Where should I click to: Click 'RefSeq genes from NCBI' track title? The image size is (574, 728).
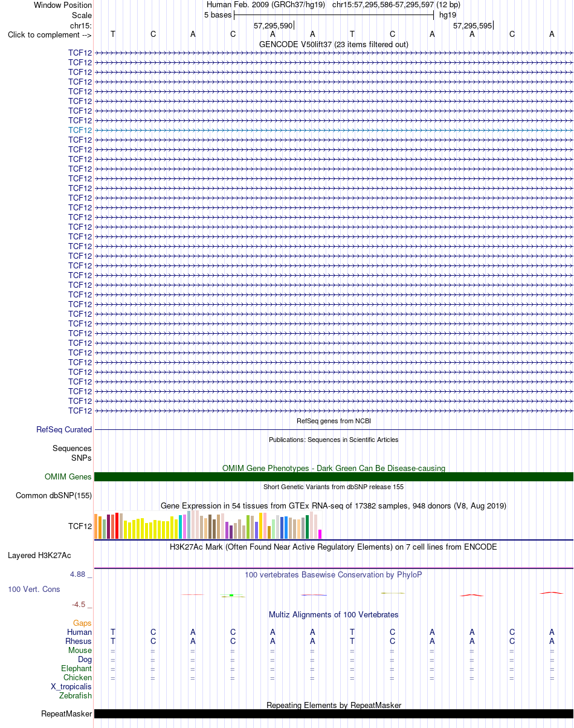[x=334, y=421]
